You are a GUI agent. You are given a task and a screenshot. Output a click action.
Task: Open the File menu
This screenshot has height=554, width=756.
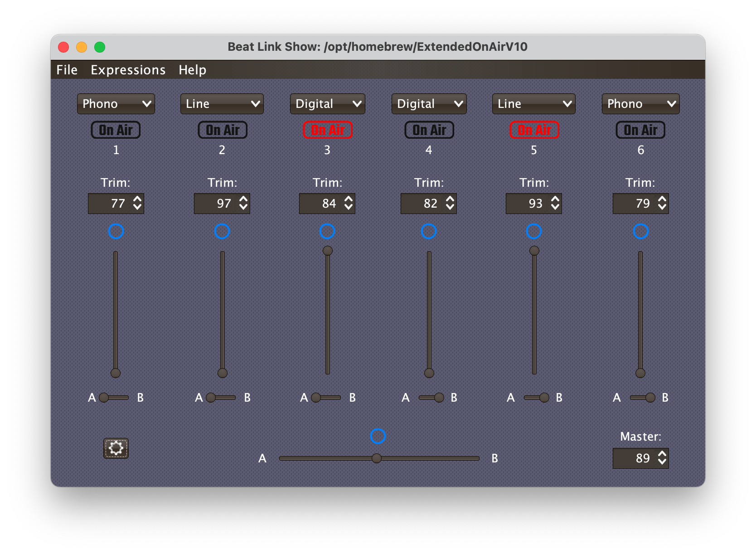pos(67,70)
